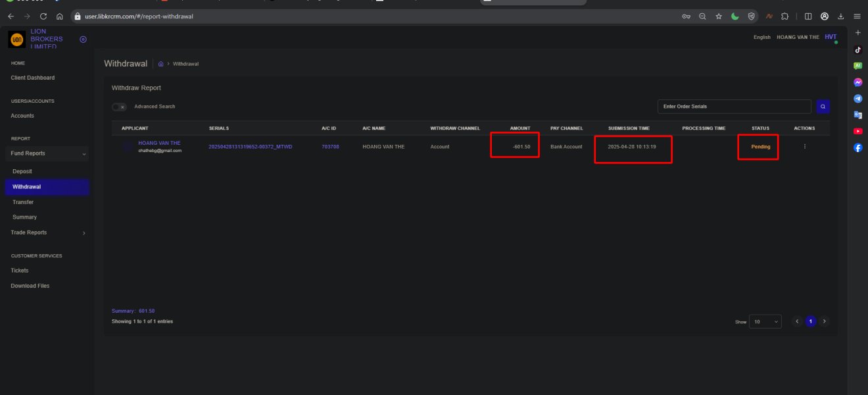Click the browser reload button

(43, 16)
